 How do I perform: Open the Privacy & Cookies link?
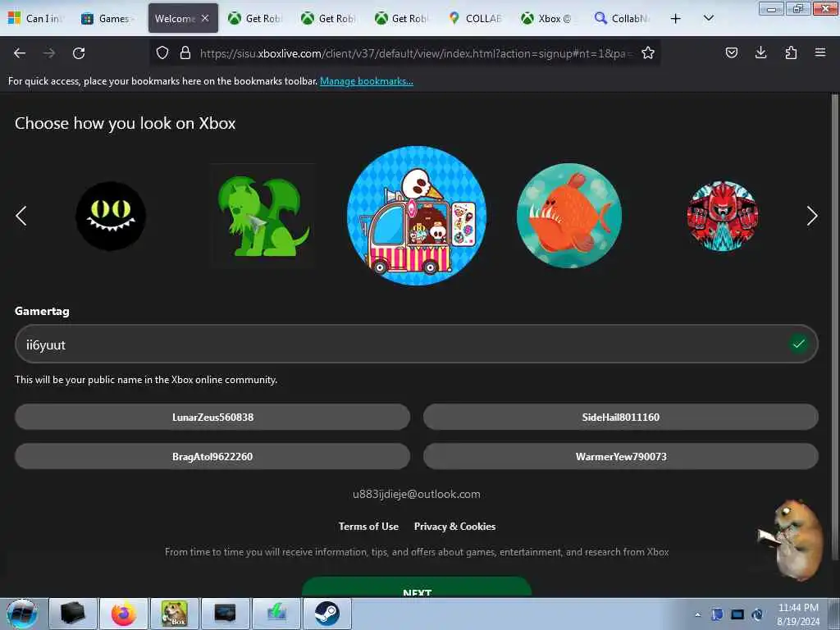tap(454, 526)
